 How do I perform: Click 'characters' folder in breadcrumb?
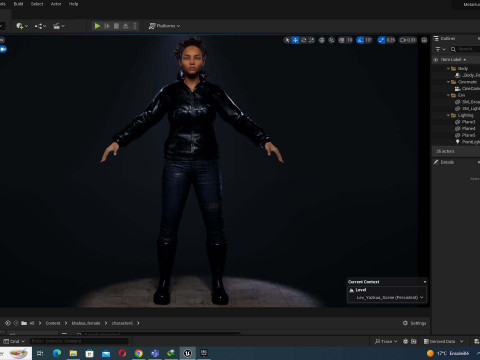coord(122,323)
